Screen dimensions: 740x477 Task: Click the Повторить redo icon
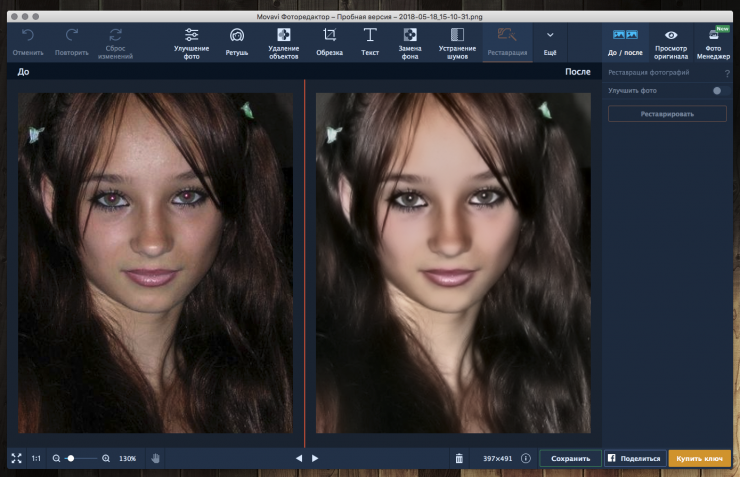click(x=72, y=35)
